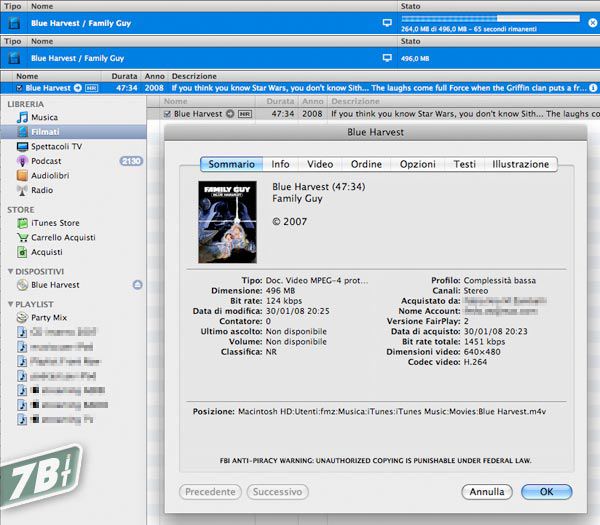Select Spettacoli TV in sidebar
Viewport: 600px width, 525px height.
[56, 147]
